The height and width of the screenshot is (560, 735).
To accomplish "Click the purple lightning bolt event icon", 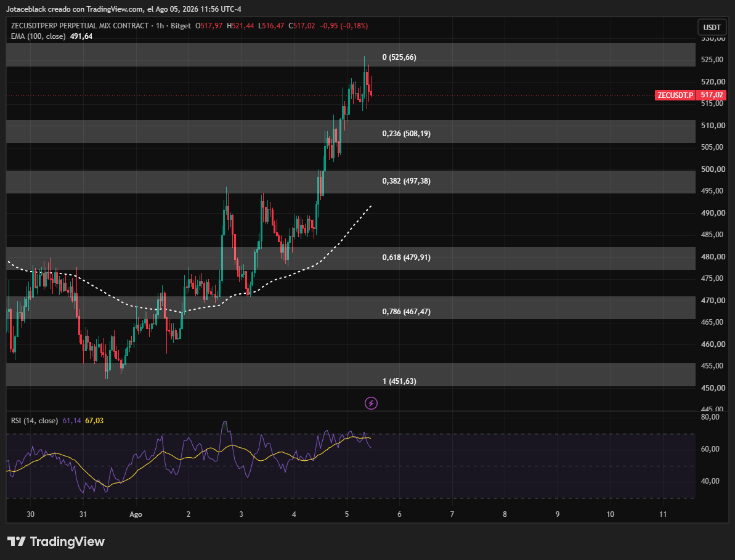I will (x=371, y=403).
